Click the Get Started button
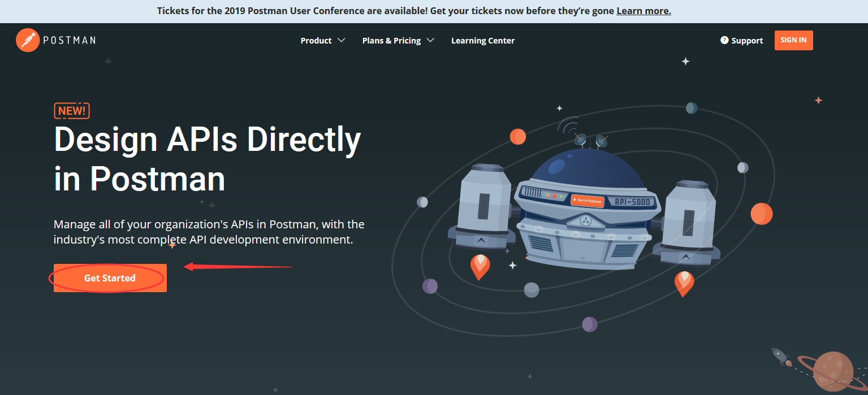The width and height of the screenshot is (868, 395). pyautogui.click(x=110, y=278)
